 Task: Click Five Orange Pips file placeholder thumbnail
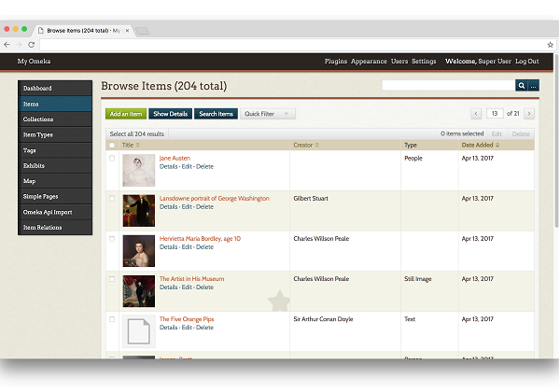click(x=139, y=331)
